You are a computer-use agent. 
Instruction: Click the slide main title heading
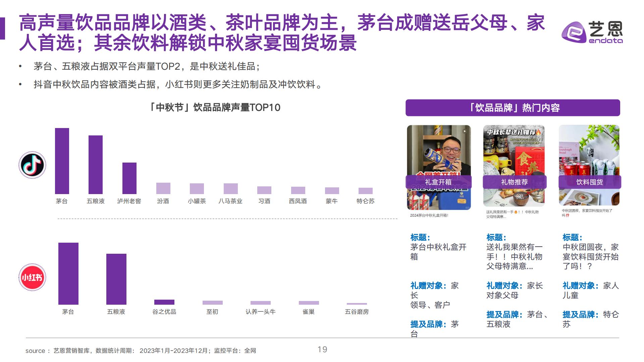point(282,33)
